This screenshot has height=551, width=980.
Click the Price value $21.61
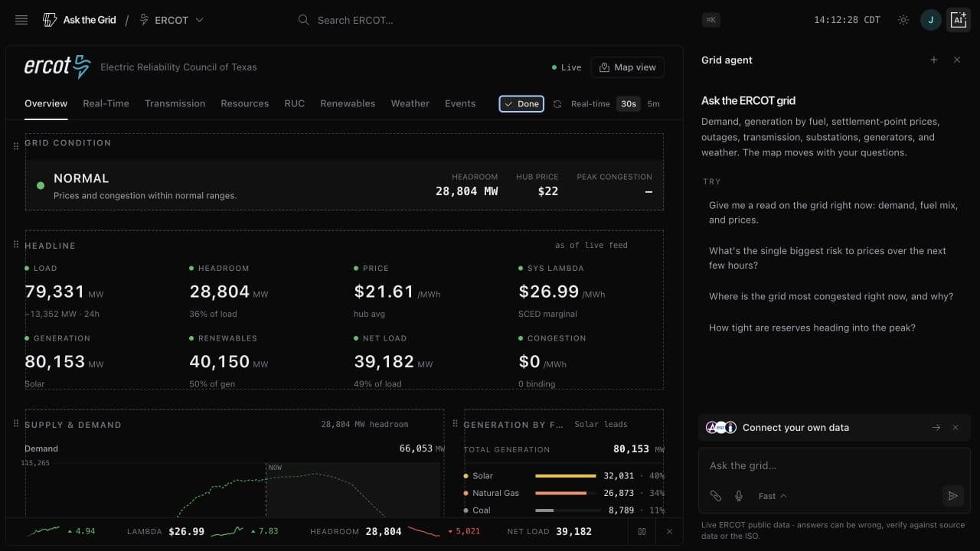pos(384,292)
